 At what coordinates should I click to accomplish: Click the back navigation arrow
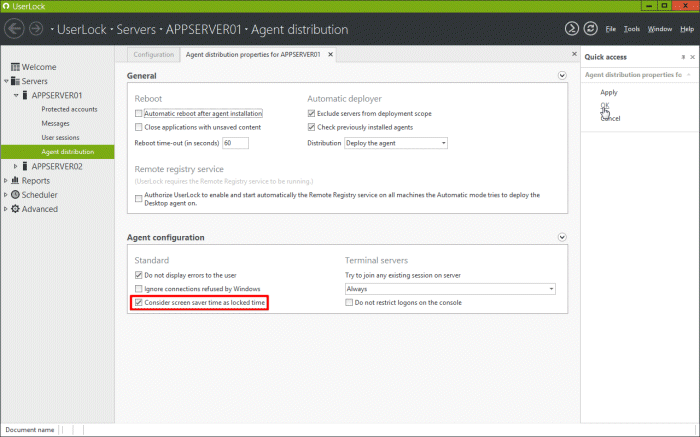coord(15,29)
